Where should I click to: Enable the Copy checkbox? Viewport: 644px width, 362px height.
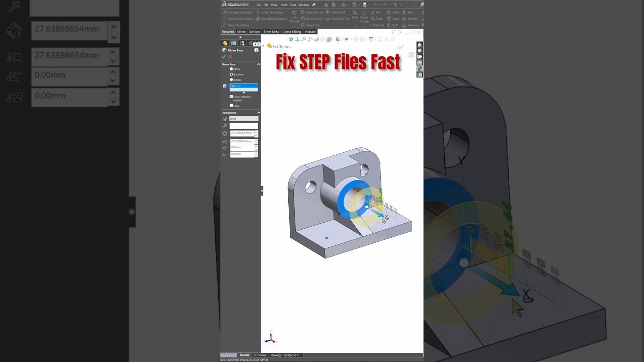(231, 106)
